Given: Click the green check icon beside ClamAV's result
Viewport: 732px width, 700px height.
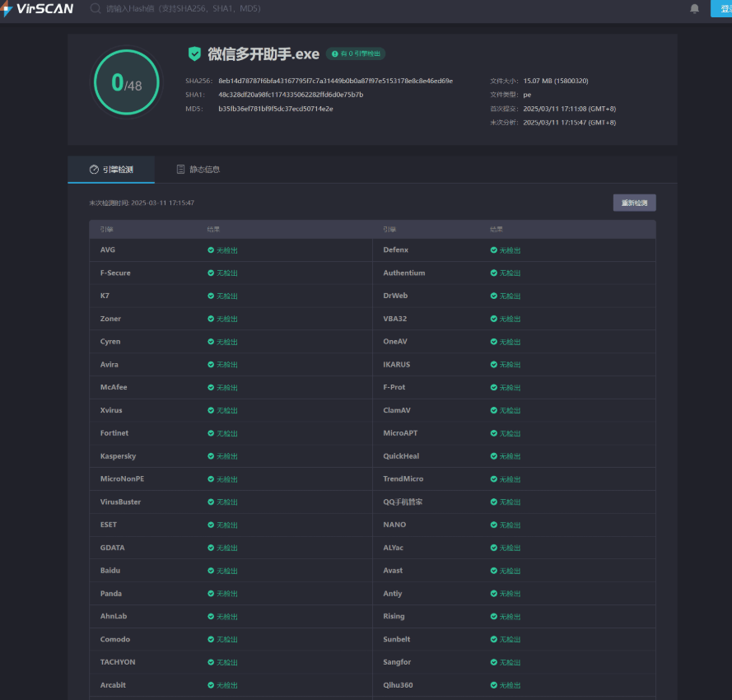Looking at the screenshot, I should pyautogui.click(x=492, y=410).
